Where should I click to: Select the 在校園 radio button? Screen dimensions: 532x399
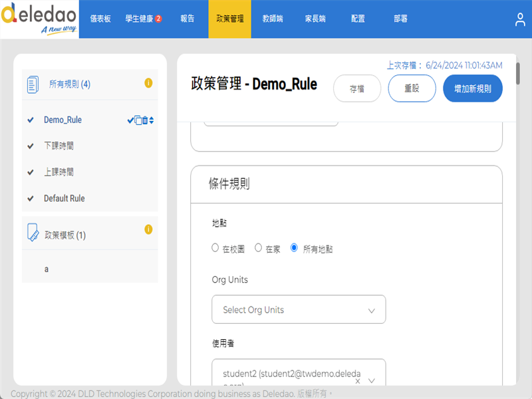click(x=215, y=248)
